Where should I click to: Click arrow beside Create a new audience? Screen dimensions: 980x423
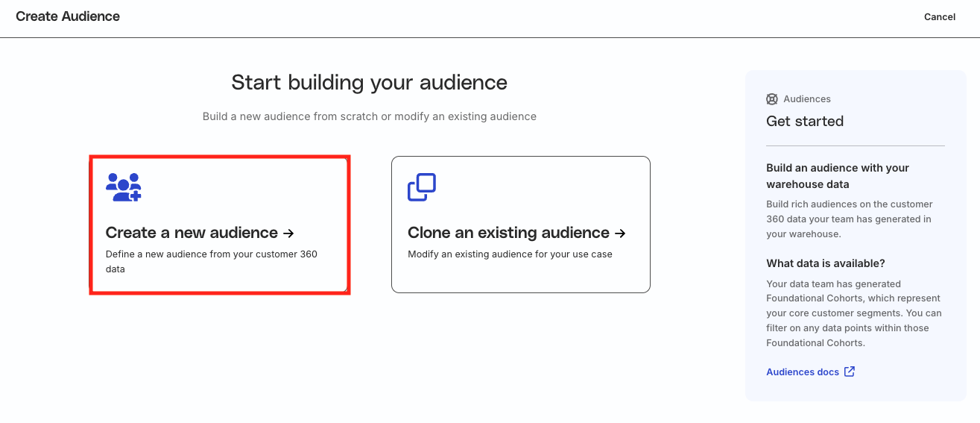pyautogui.click(x=289, y=233)
